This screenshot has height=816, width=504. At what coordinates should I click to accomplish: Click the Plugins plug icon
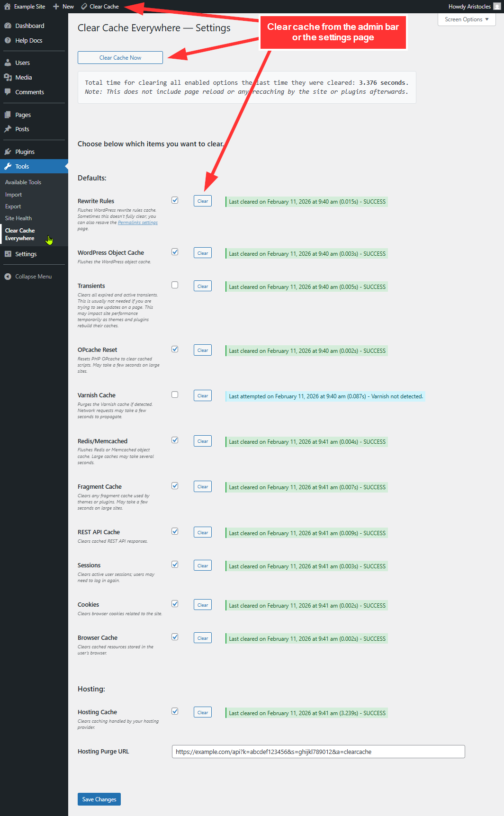8,152
